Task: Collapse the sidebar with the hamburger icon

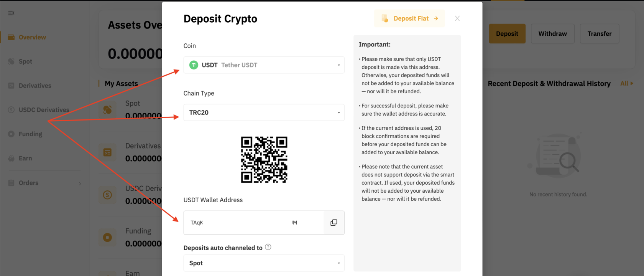Action: coord(11,13)
